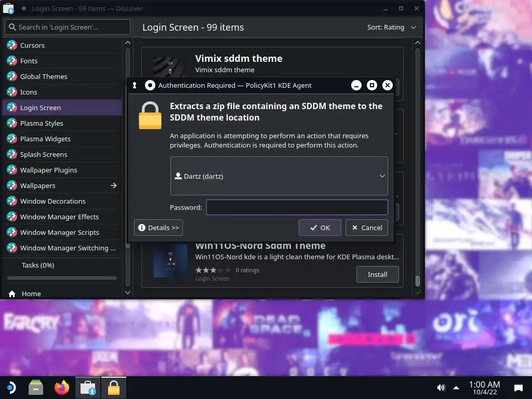Click the Cursors category icon in sidebar
The height and width of the screenshot is (399, 532).
pos(12,45)
